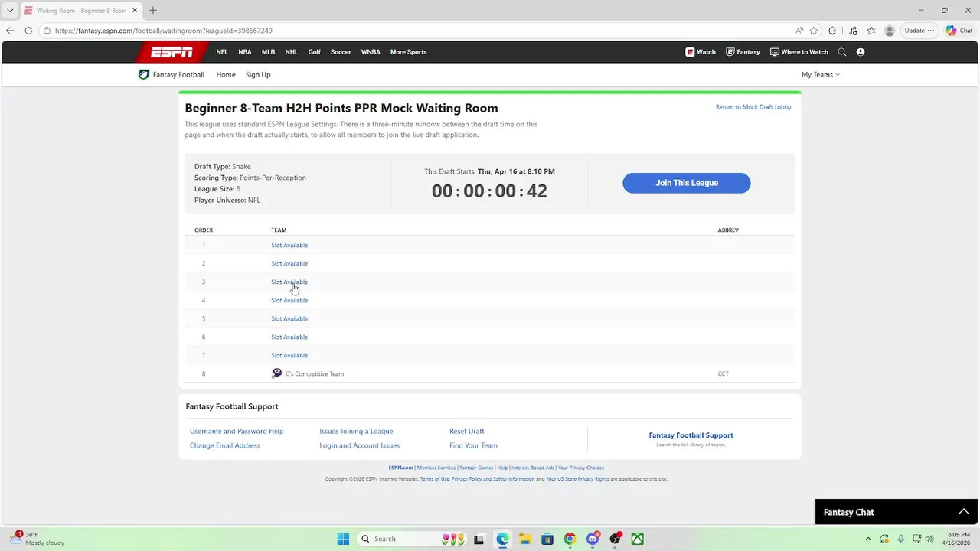This screenshot has height=551, width=980.
Task: Click the microphone icon in system tray
Action: [900, 539]
